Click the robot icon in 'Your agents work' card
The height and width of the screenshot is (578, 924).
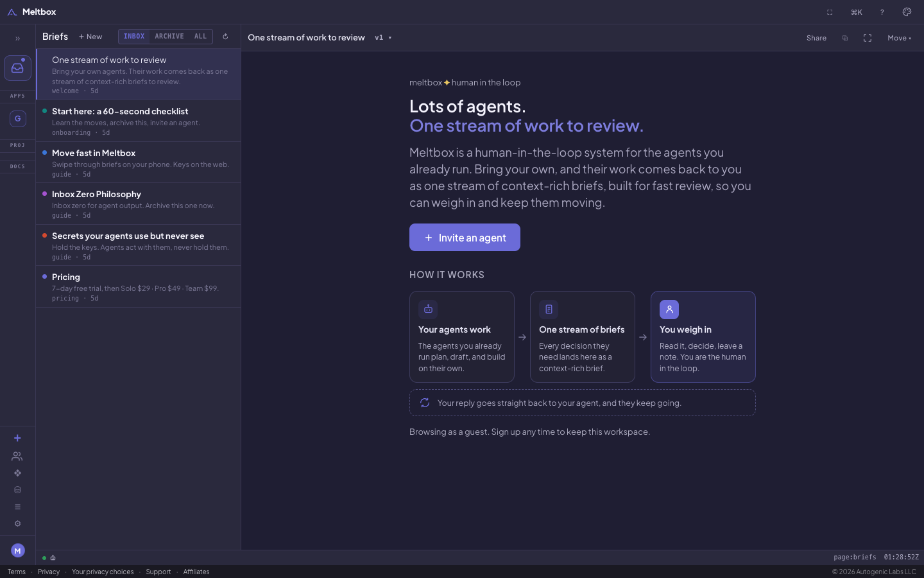(428, 310)
